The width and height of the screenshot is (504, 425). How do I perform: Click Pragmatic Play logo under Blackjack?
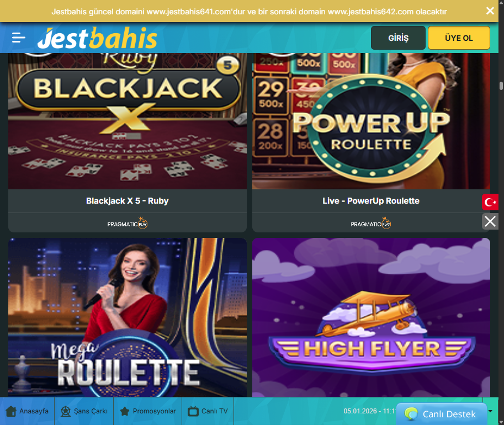click(x=128, y=224)
